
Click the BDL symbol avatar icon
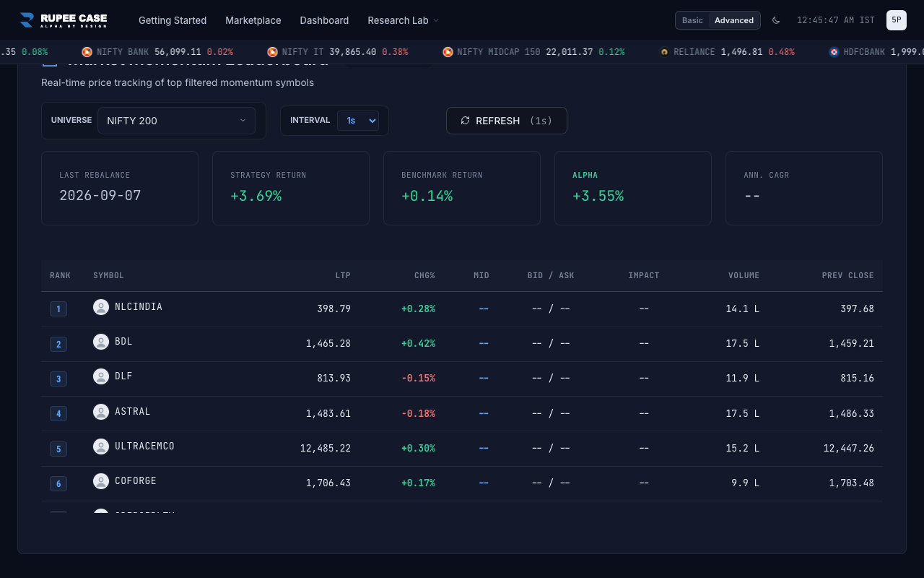point(101,342)
